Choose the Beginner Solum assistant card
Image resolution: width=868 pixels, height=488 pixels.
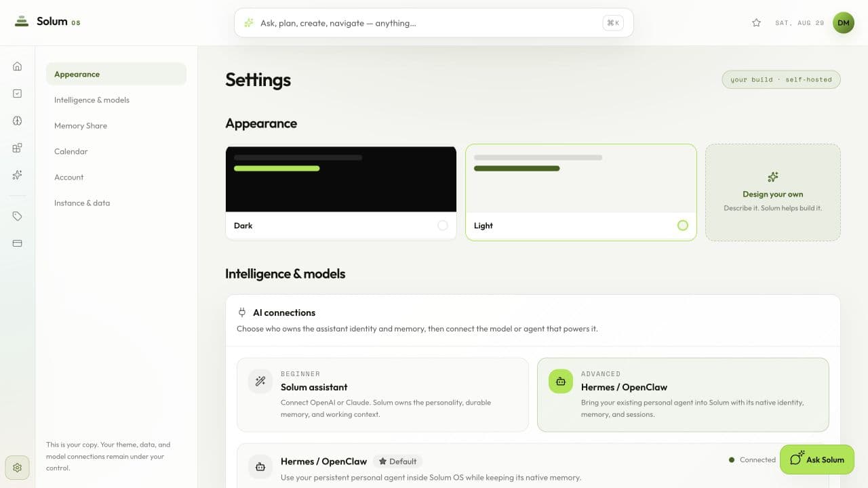[382, 394]
